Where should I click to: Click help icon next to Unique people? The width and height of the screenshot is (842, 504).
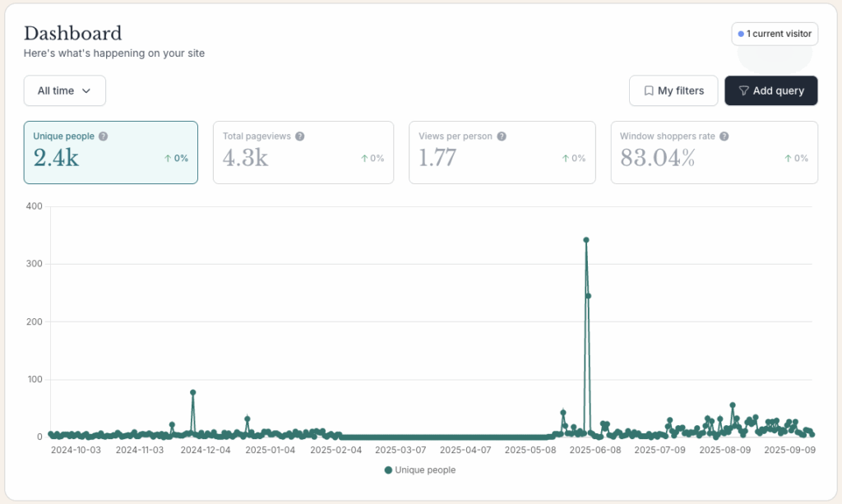point(103,136)
